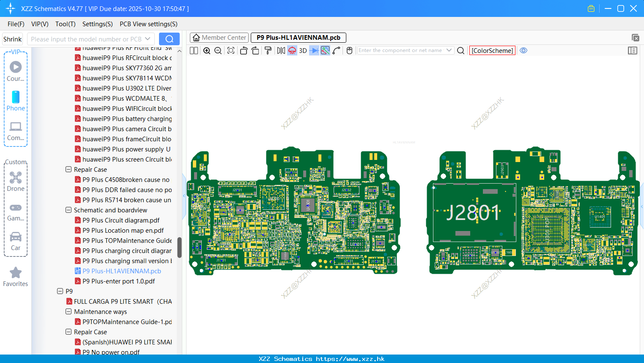
Task: Open the Member Center home tab
Action: click(x=219, y=38)
